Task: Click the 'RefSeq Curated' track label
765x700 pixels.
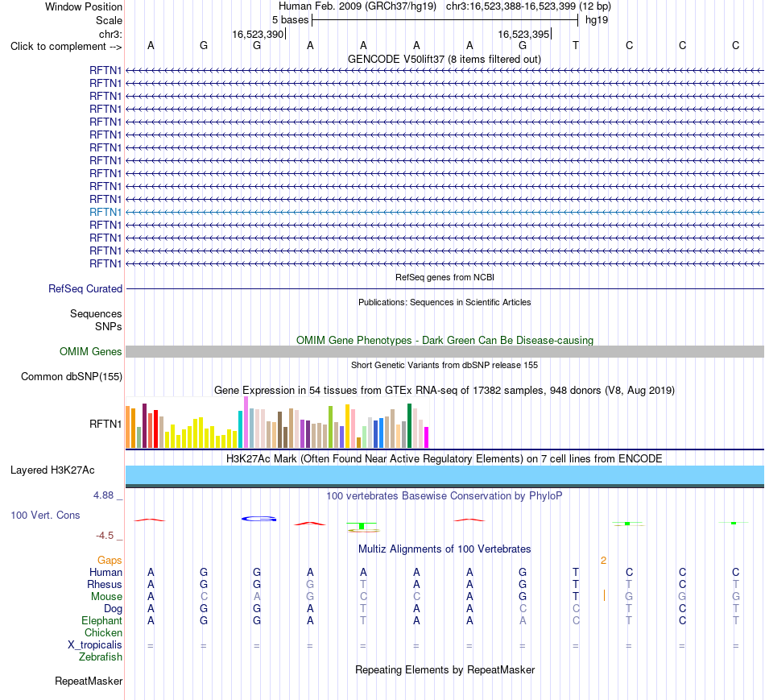Action: click(x=85, y=288)
